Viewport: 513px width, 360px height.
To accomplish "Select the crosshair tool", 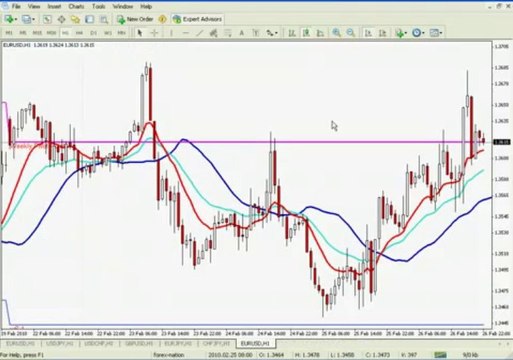I will (x=154, y=33).
